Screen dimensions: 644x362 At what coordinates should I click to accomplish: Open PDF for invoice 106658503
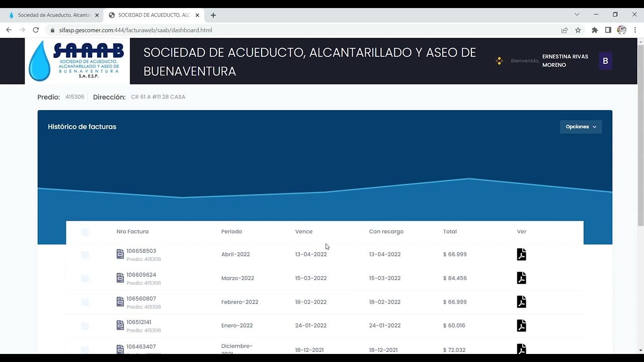click(x=521, y=254)
